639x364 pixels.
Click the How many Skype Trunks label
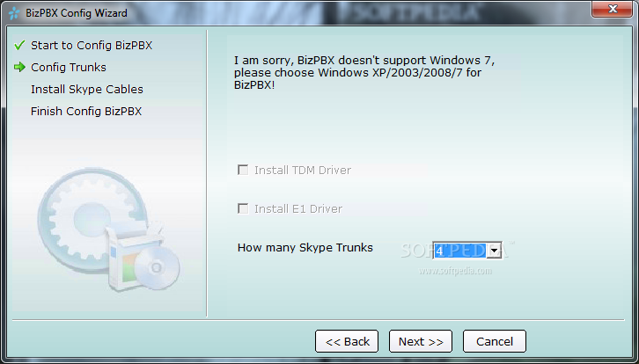305,248
